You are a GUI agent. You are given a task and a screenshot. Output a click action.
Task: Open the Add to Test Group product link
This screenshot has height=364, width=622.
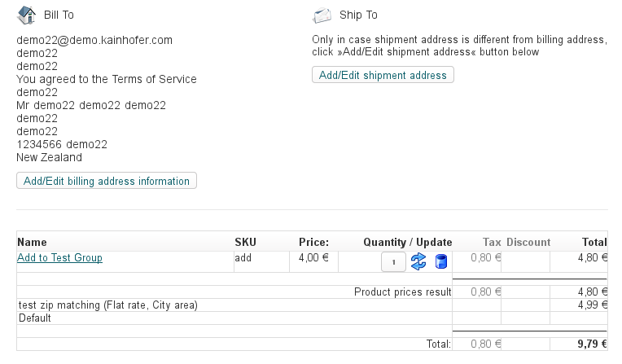tap(59, 258)
